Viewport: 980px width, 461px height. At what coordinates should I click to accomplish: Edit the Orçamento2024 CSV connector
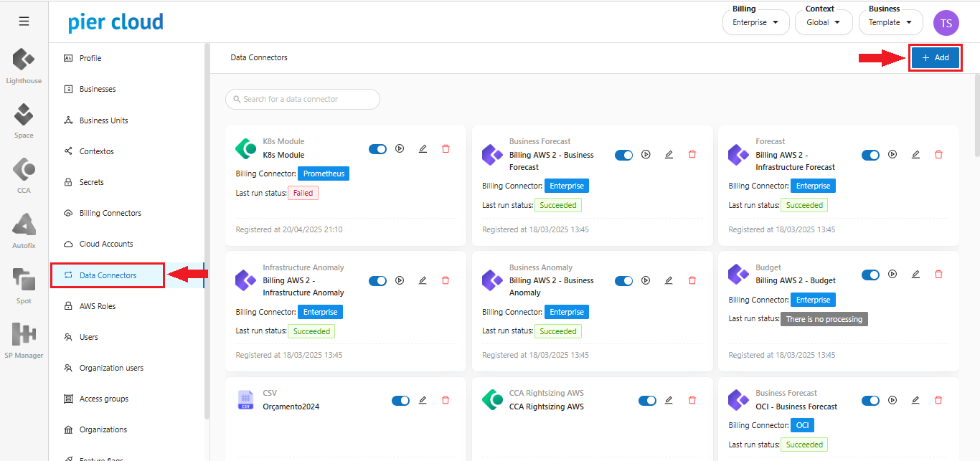423,400
